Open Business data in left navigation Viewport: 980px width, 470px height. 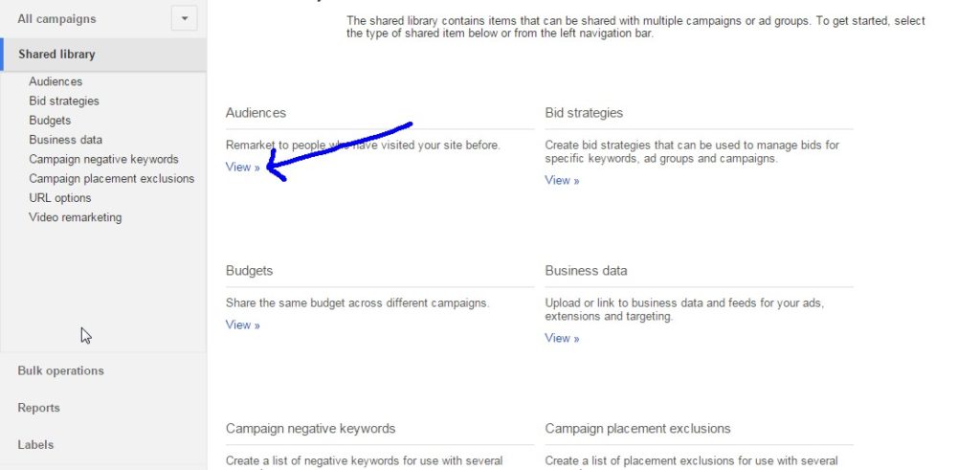point(66,140)
